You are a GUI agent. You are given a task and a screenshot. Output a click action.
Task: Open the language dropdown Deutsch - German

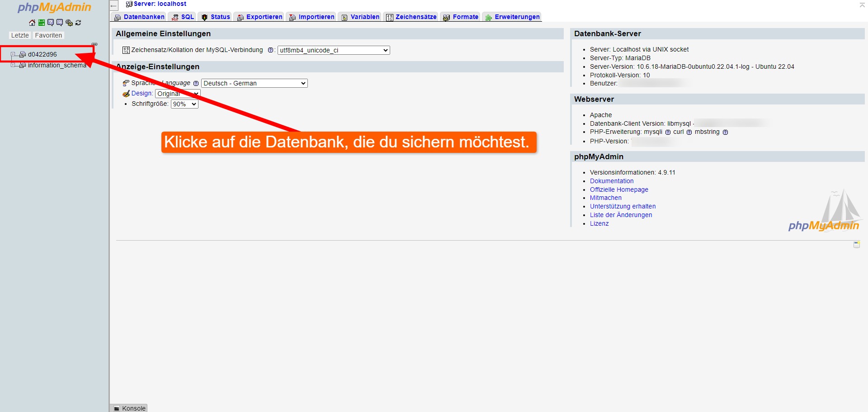[255, 83]
